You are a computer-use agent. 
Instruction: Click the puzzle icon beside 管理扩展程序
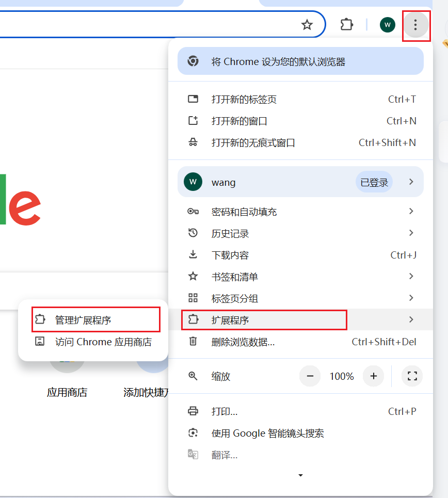[x=40, y=319]
